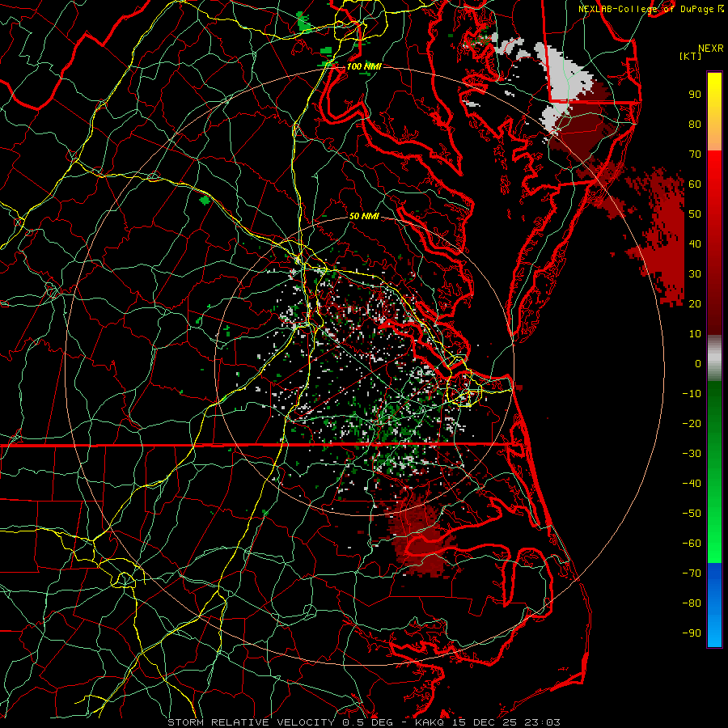Click the -50 value on velocity scale
728x728 pixels.
692,514
